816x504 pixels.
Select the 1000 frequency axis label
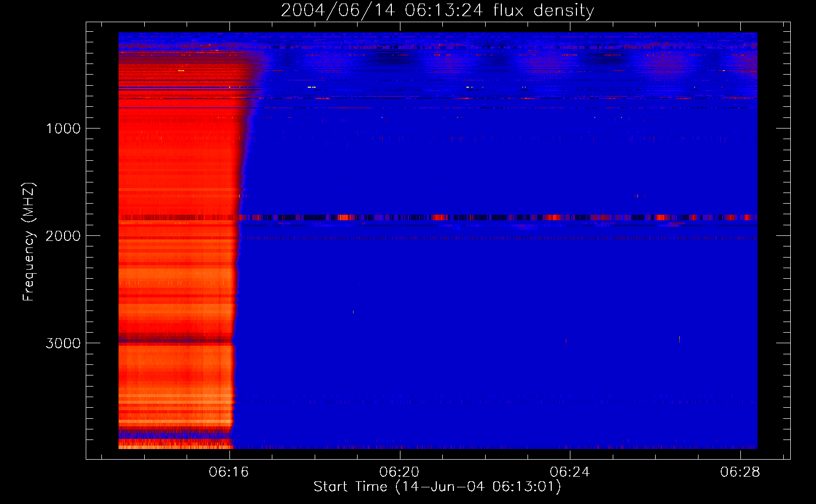coord(63,129)
